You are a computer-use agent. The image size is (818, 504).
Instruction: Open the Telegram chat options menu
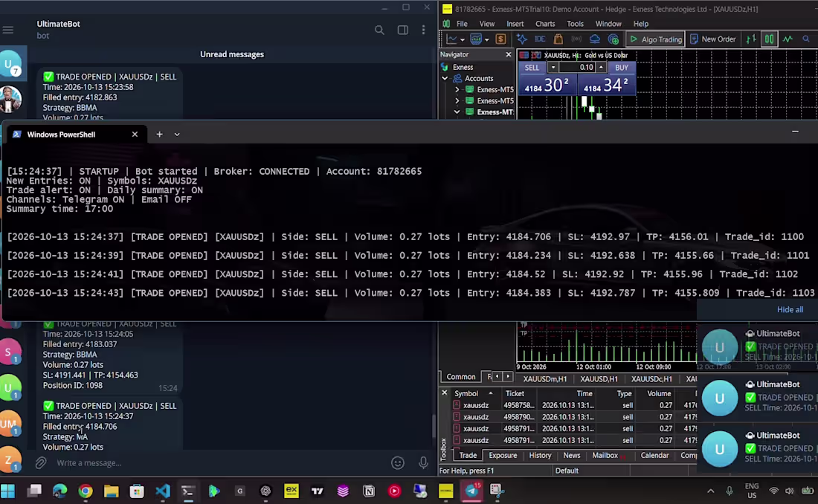coord(423,30)
